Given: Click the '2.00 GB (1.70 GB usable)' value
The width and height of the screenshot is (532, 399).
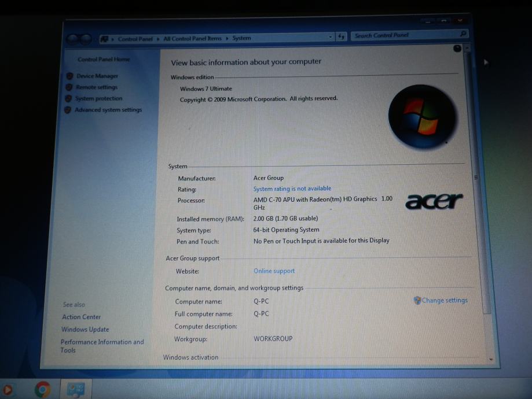Looking at the screenshot, I should pyautogui.click(x=285, y=219).
